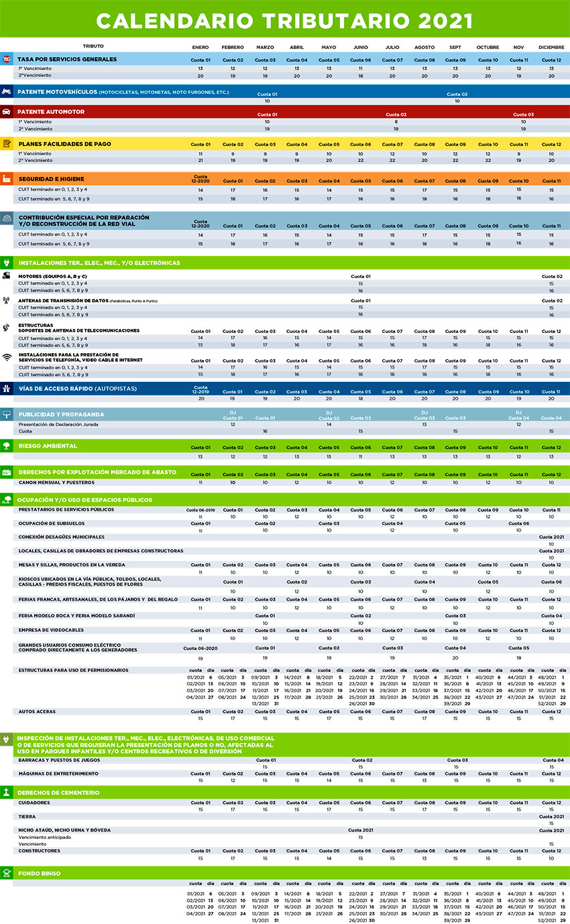Click the Autos Aceras row label
This screenshot has height=924, width=570.
coord(37,711)
